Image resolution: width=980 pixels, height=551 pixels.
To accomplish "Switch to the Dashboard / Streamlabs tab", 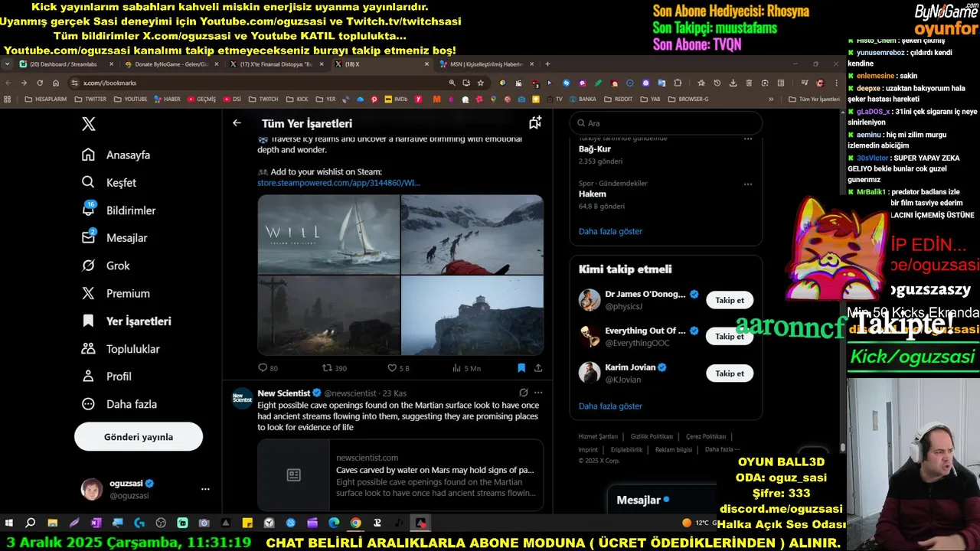I will pyautogui.click(x=67, y=64).
